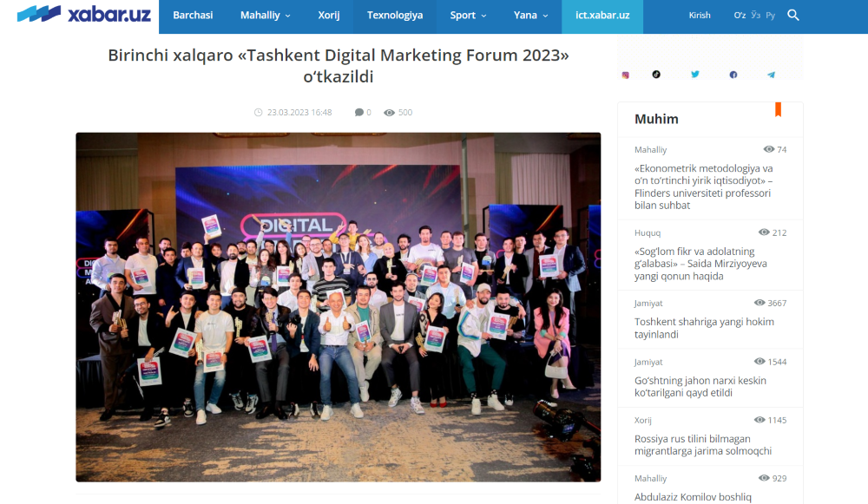The height and width of the screenshot is (504, 868).
Task: Switch language to O'z Latin
Action: [x=740, y=16]
